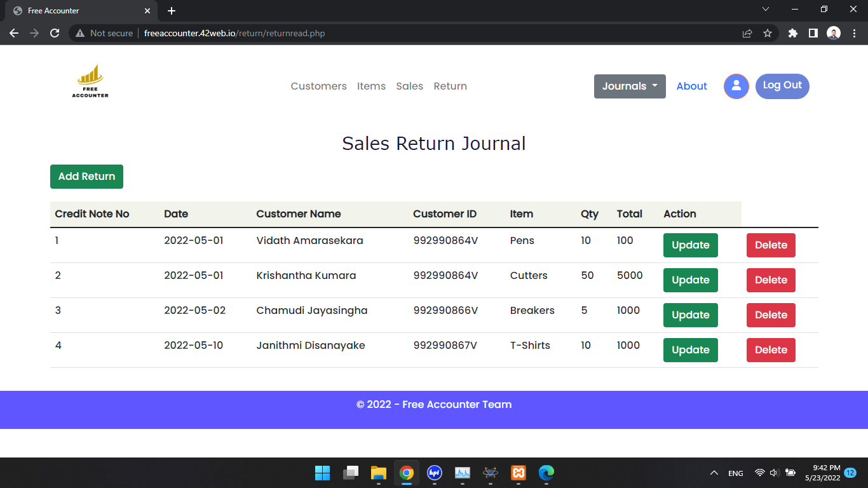Open the user profile icon beside Log Out
Image resolution: width=868 pixels, height=488 pixels.
coord(736,86)
